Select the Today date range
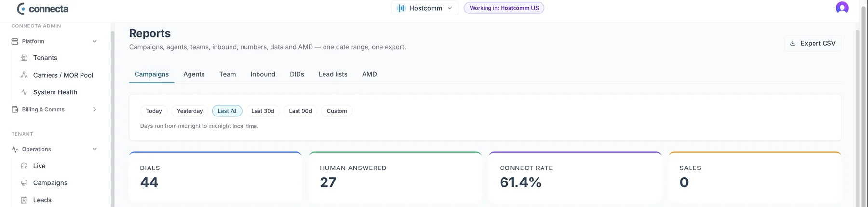Screen dimensions: 868x207 154,111
